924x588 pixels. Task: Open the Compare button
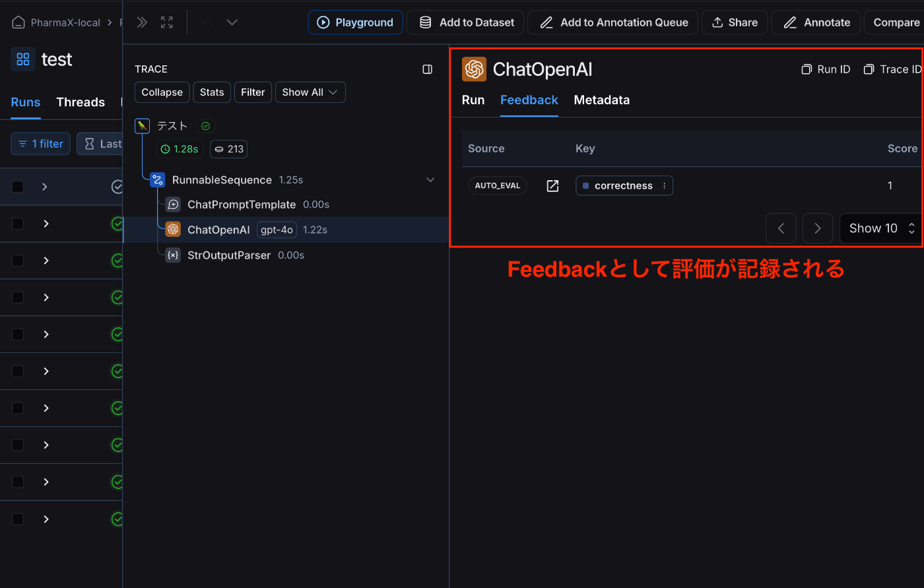click(895, 22)
